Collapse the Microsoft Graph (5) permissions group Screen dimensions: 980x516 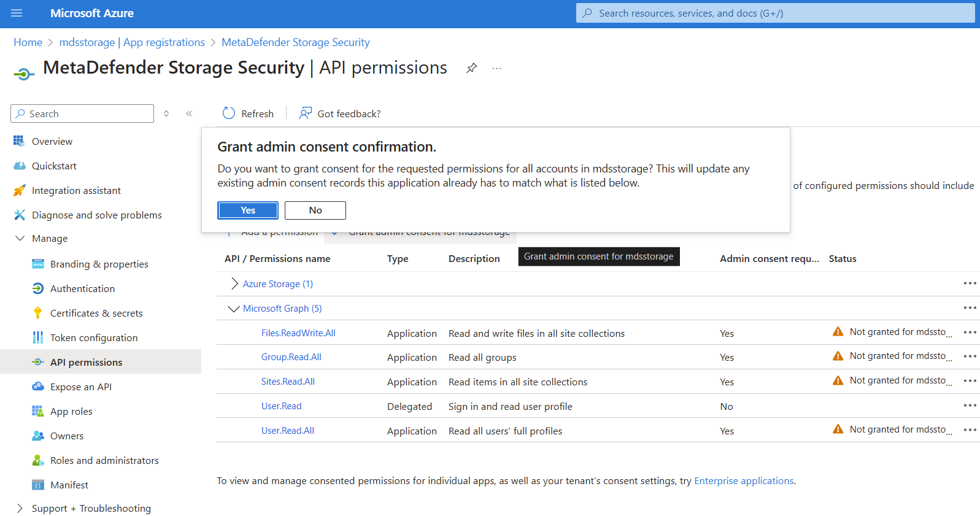(x=233, y=309)
